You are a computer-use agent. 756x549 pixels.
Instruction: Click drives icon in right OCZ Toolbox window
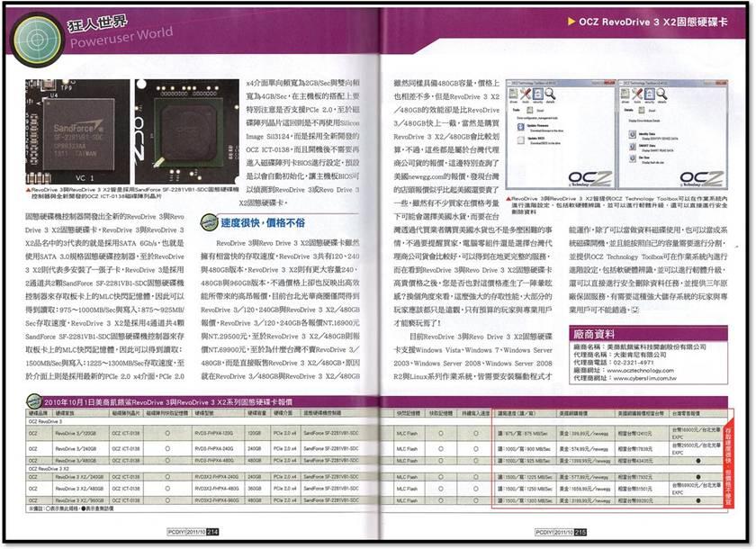click(x=625, y=94)
